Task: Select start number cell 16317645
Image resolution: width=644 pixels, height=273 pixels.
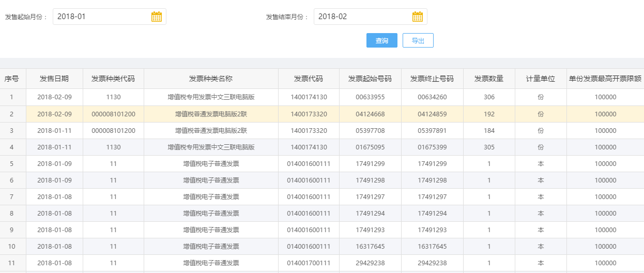Action: pos(370,246)
